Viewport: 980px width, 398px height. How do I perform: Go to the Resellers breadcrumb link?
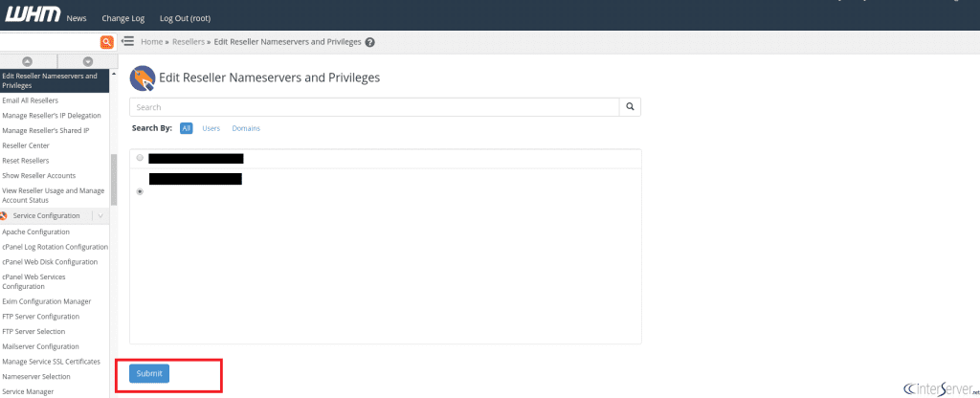(x=189, y=42)
